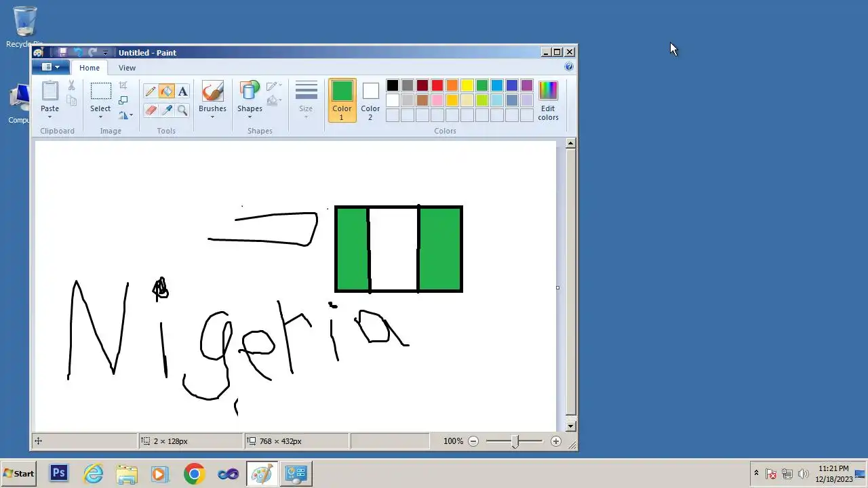The image size is (868, 488).
Task: Open the File Explorer taskbar icon
Action: click(x=127, y=474)
